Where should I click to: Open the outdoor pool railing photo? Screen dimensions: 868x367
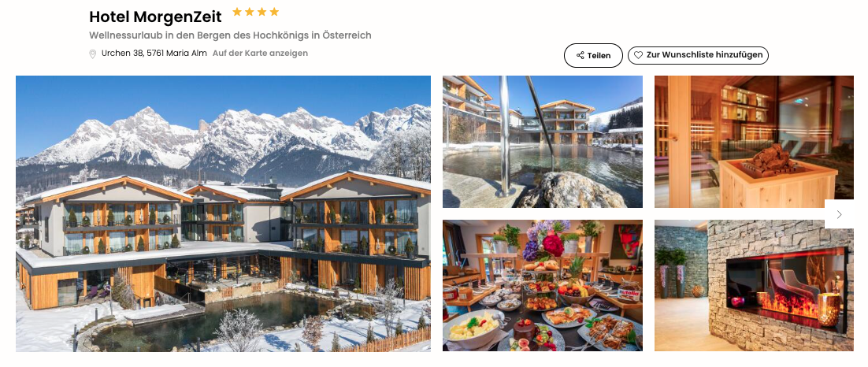click(543, 142)
